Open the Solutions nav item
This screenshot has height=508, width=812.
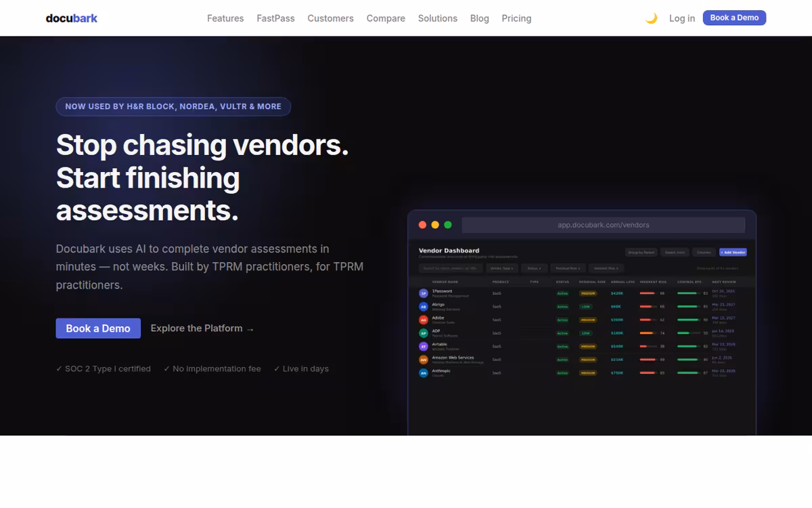(x=438, y=18)
